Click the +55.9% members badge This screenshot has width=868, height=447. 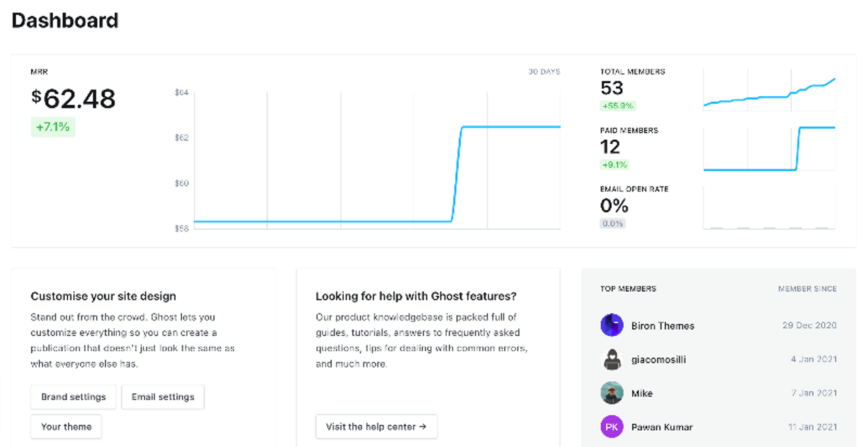tap(618, 106)
